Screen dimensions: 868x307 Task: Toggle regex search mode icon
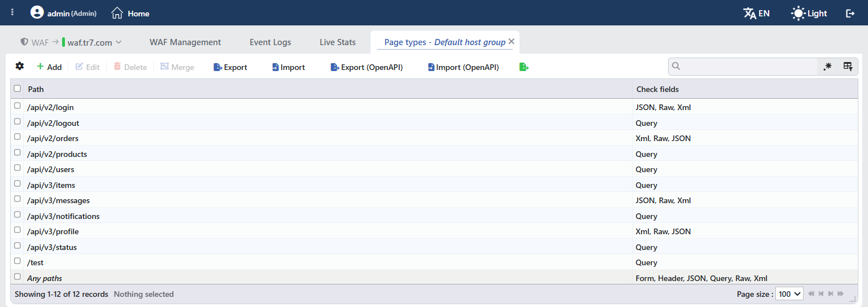coord(827,67)
